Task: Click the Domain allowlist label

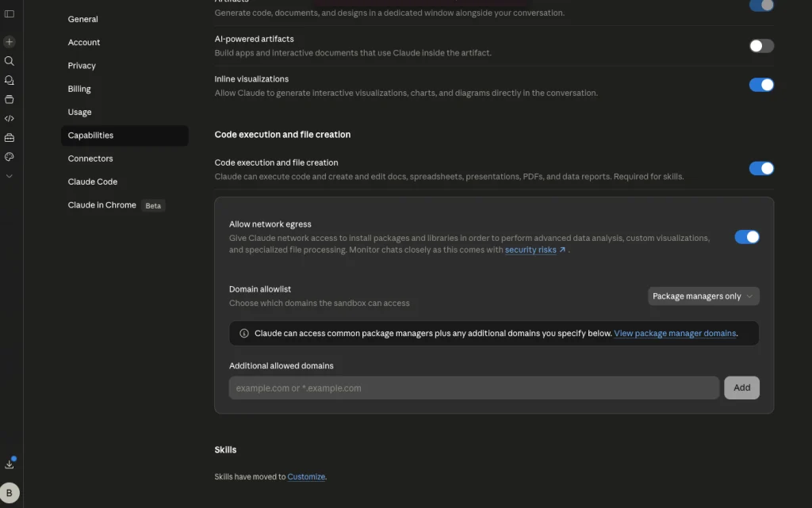Action: (x=260, y=290)
